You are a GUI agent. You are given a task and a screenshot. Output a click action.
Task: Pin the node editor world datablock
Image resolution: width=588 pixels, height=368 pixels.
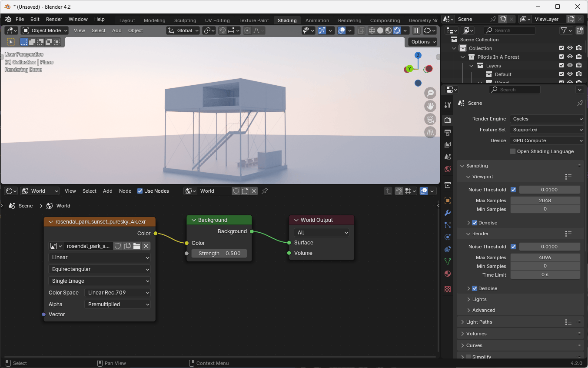[x=265, y=191]
